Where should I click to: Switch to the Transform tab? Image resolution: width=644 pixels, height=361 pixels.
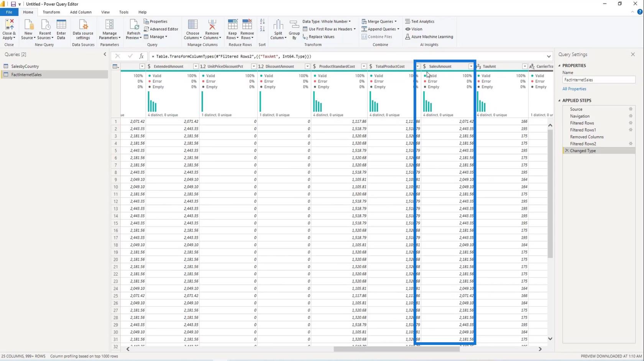point(51,12)
